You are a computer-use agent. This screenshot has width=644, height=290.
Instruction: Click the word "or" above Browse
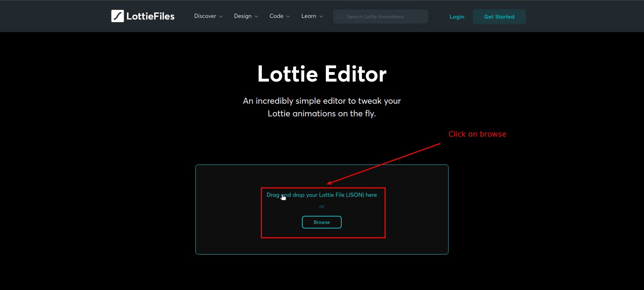pyautogui.click(x=322, y=206)
